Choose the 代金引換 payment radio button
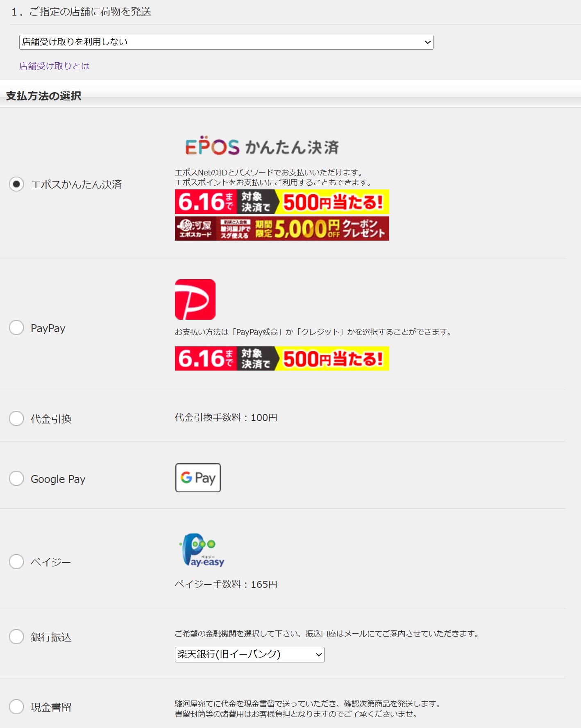This screenshot has width=581, height=728. tap(16, 419)
